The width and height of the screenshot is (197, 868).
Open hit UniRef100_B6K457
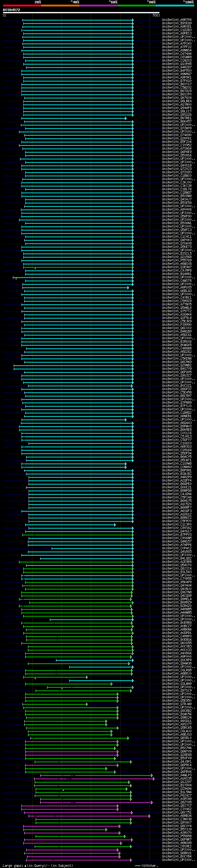pos(177,122)
